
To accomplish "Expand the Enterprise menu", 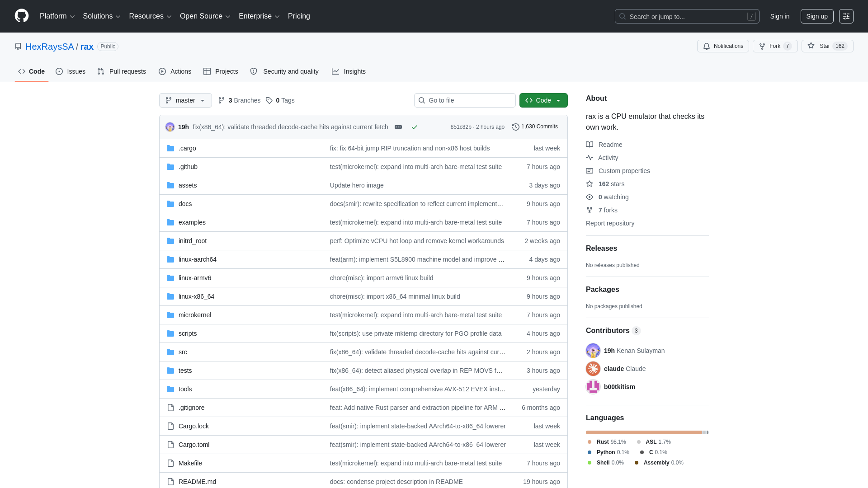I will click(x=259, y=16).
